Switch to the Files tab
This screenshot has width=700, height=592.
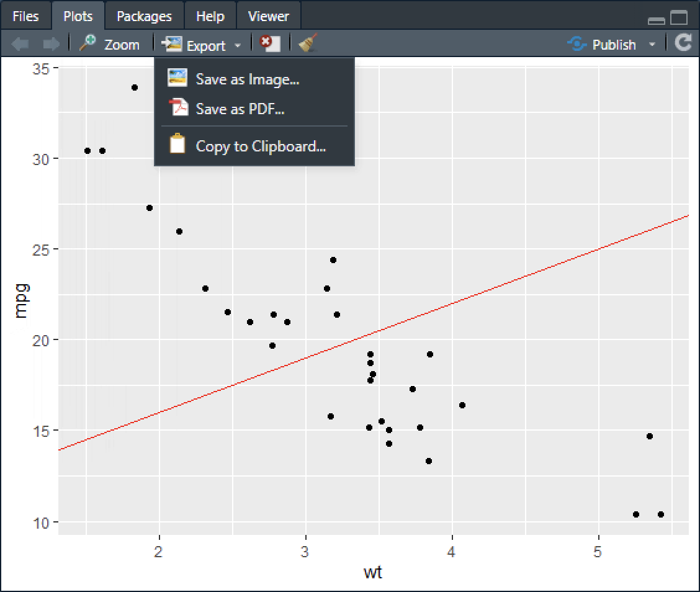pos(26,17)
